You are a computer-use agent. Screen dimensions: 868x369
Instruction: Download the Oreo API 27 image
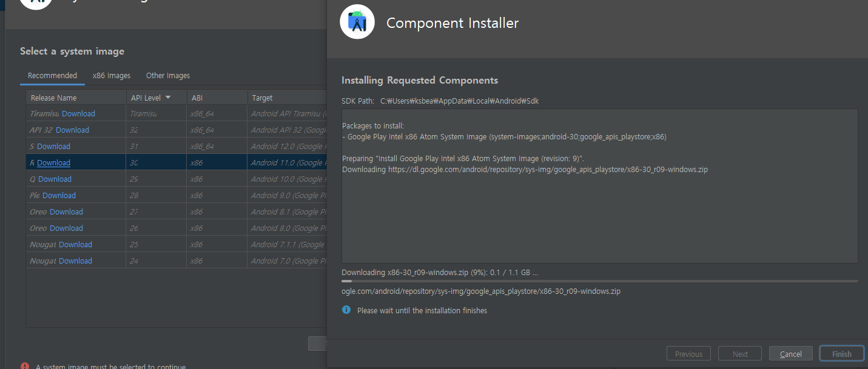coord(66,211)
